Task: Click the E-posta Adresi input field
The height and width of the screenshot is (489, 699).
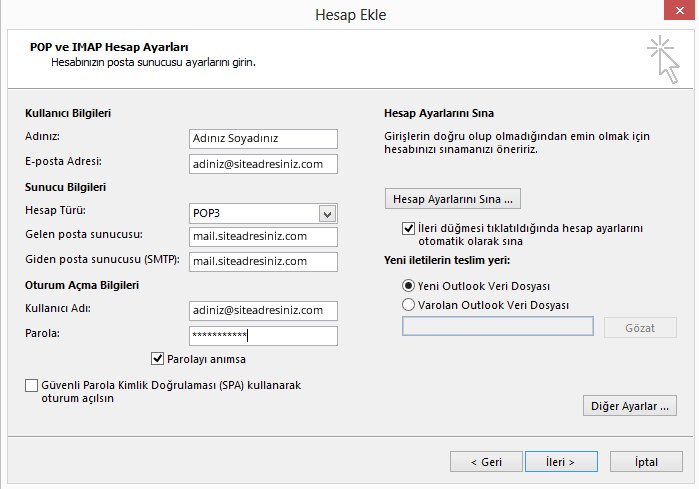Action: pos(263,164)
